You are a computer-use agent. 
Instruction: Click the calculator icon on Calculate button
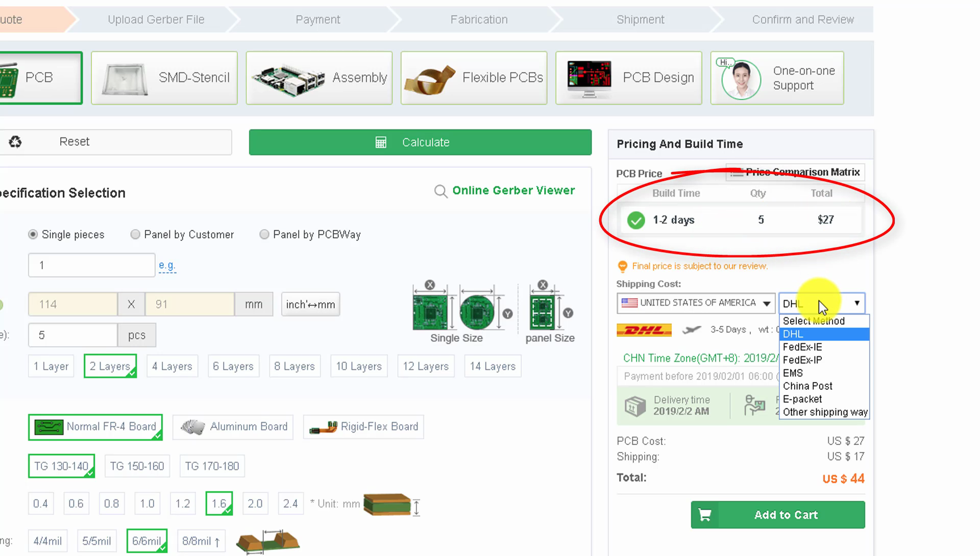tap(381, 142)
